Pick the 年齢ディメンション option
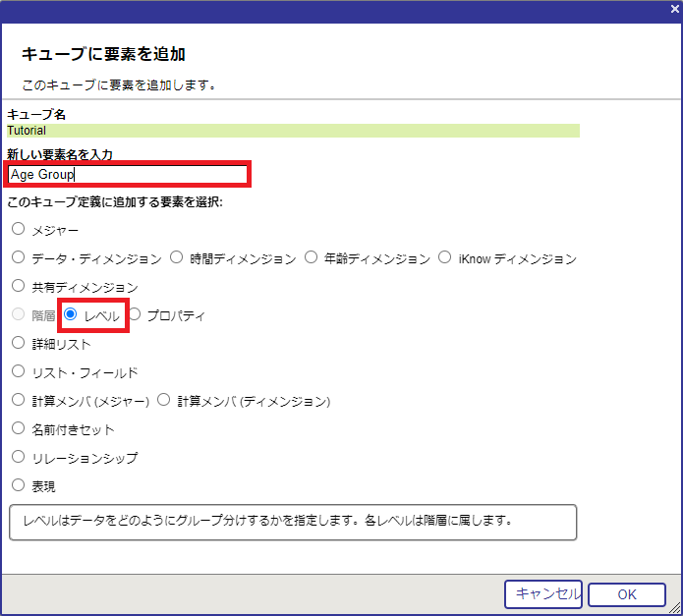Image resolution: width=683 pixels, height=616 pixels. coord(312,258)
